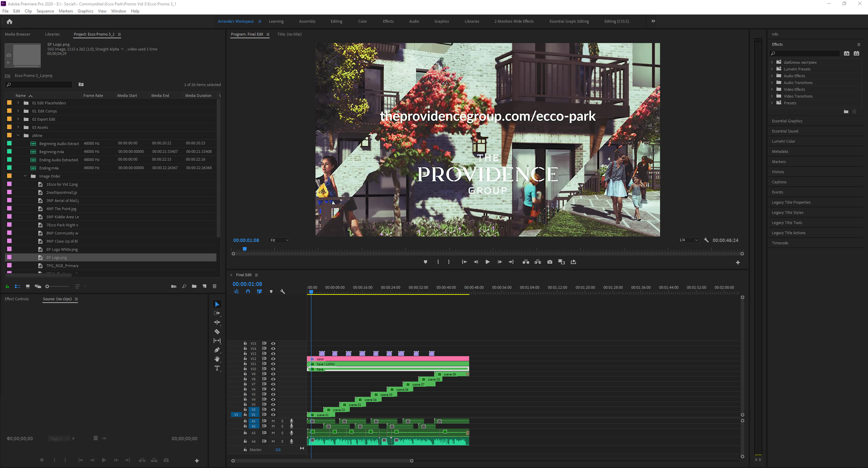Toggle V1 track output eye
Image resolution: width=868 pixels, height=468 pixels.
coord(273,415)
